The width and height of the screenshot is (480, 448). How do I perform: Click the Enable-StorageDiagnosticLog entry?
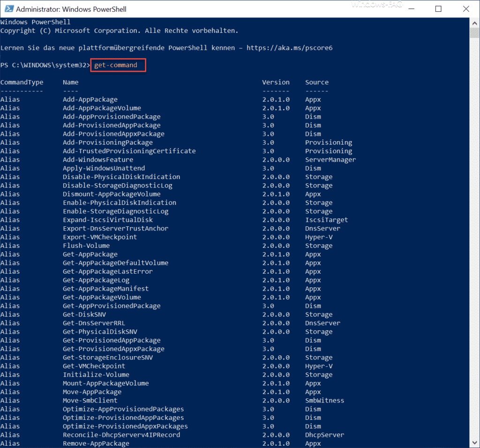click(x=116, y=211)
